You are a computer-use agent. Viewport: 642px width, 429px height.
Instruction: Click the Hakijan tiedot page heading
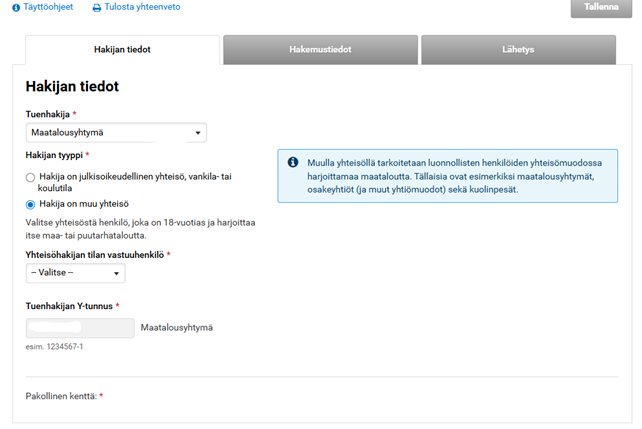pyautogui.click(x=72, y=87)
